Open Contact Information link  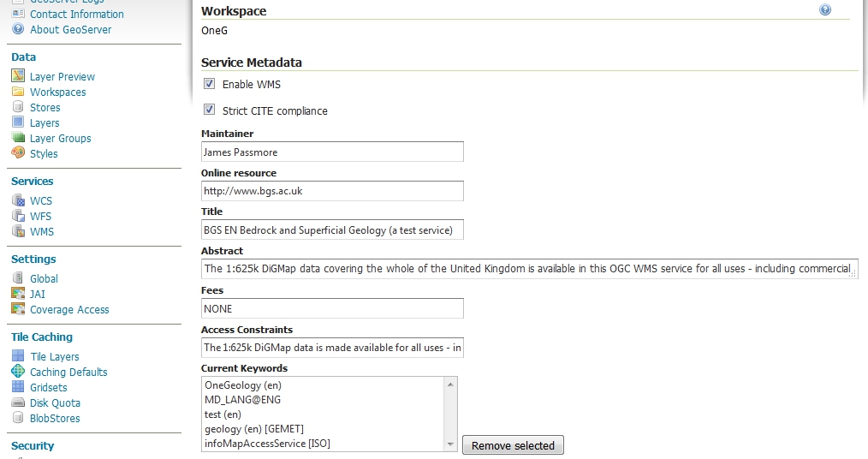click(77, 14)
